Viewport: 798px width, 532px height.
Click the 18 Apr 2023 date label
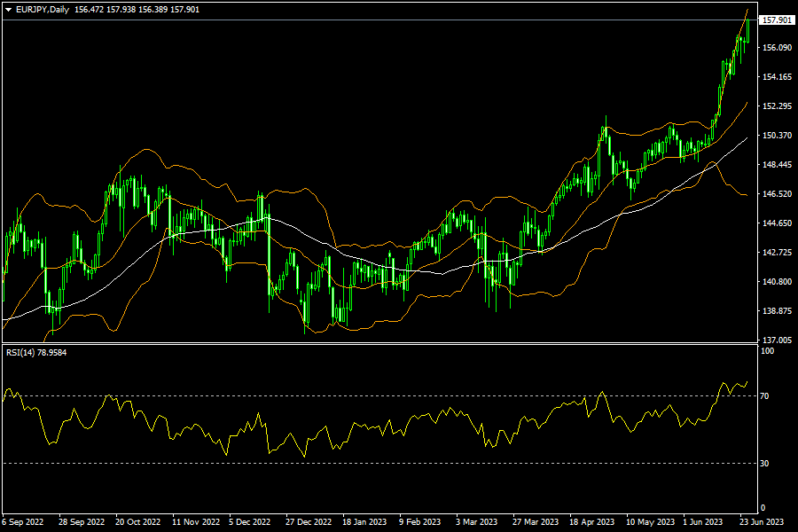pyautogui.click(x=592, y=522)
